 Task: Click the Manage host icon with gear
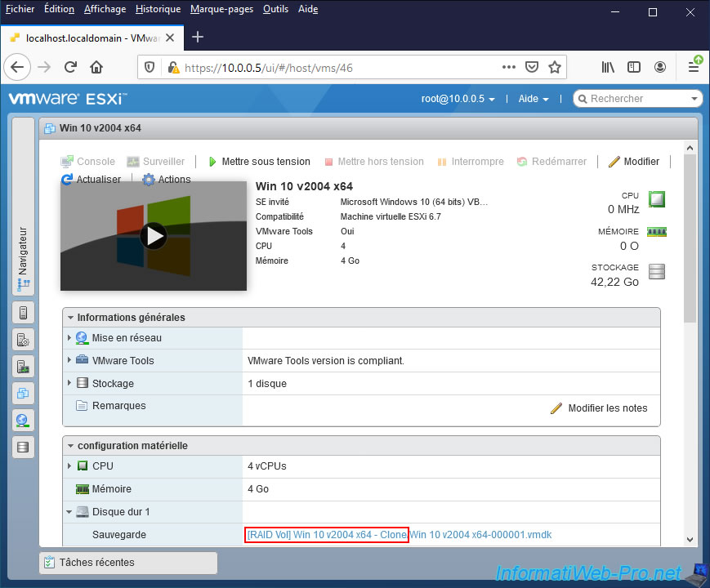pos(23,340)
